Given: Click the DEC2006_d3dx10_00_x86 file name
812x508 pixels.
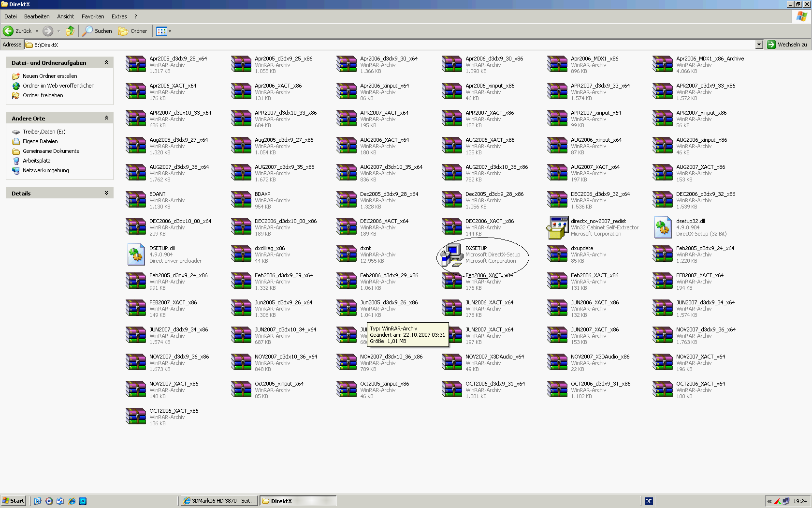Looking at the screenshot, I should [286, 221].
